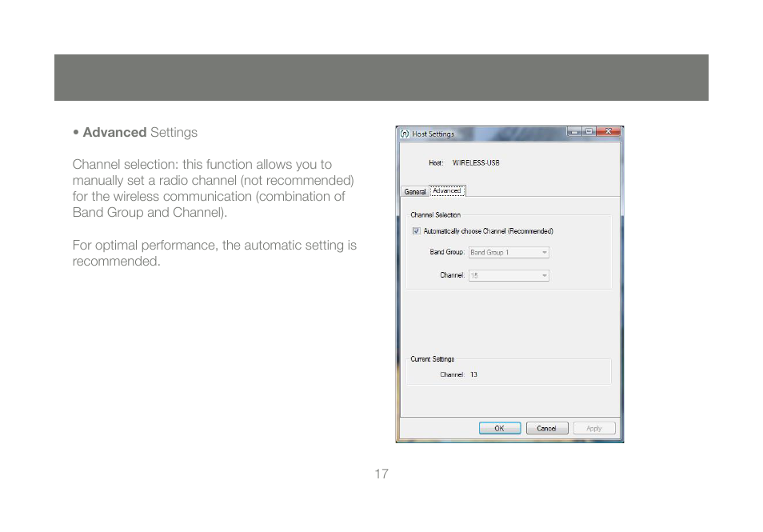Image resolution: width=763 pixels, height=532 pixels.
Task: Switch to the General tab
Action: (x=414, y=191)
